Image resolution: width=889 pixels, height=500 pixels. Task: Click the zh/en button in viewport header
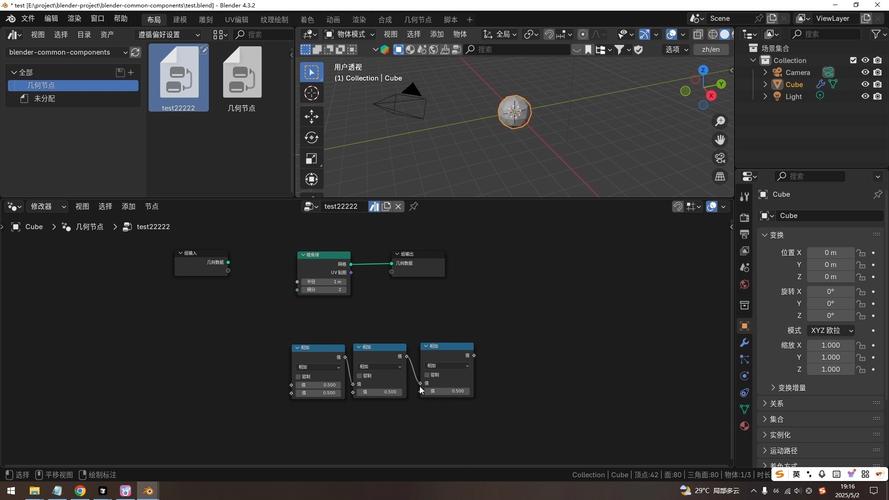[711, 49]
